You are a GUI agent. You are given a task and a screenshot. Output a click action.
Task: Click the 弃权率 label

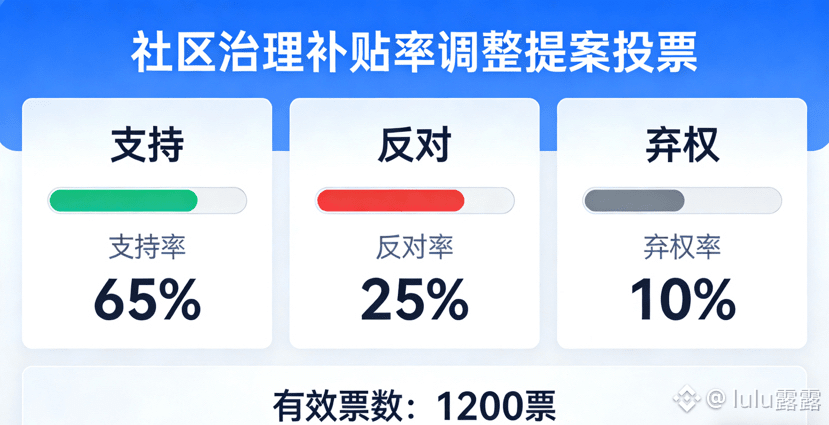682,247
